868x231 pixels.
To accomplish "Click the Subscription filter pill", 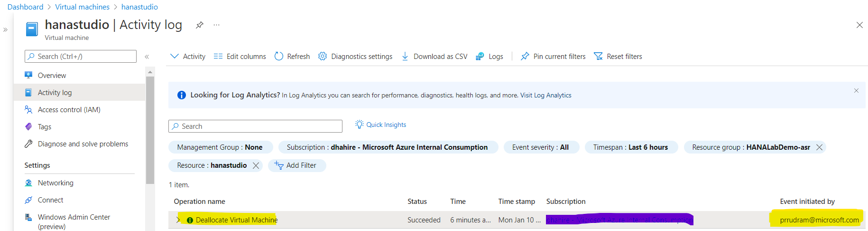I will (x=388, y=147).
